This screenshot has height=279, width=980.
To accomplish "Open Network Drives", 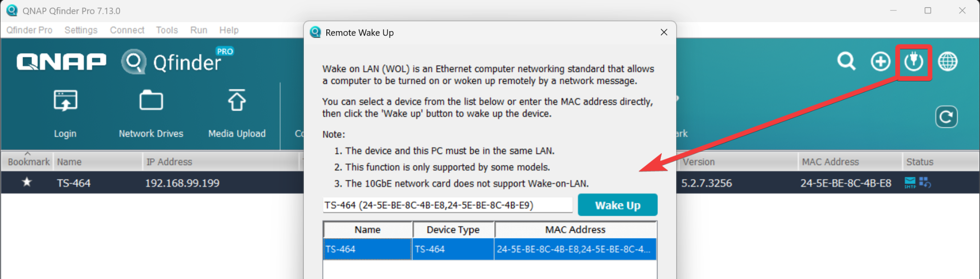I will coord(151,101).
